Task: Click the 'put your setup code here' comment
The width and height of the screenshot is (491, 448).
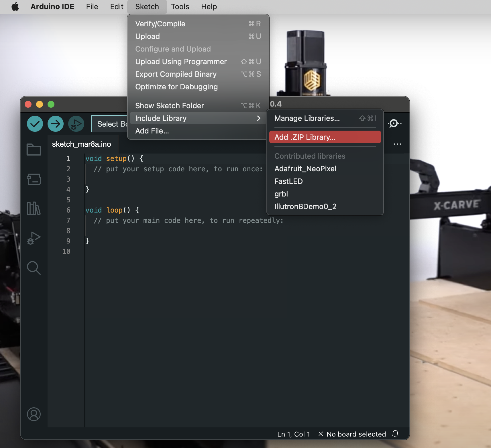Action: coord(178,169)
